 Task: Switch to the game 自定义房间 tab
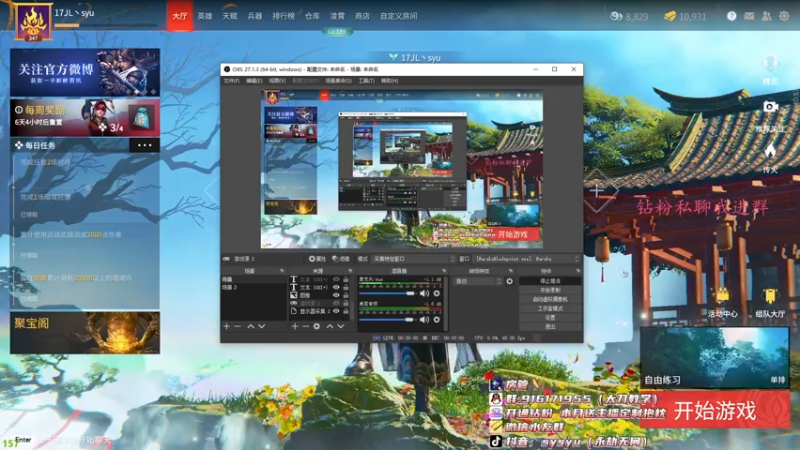[x=398, y=16]
